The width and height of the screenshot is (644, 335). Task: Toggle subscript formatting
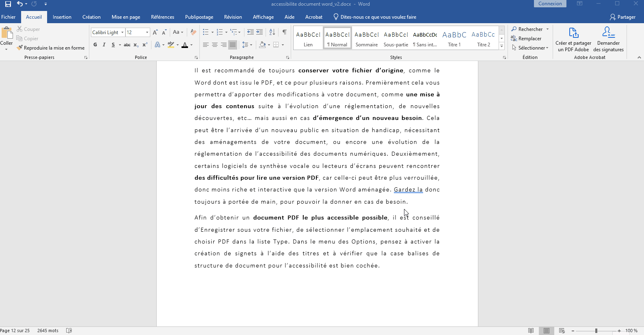pyautogui.click(x=136, y=45)
